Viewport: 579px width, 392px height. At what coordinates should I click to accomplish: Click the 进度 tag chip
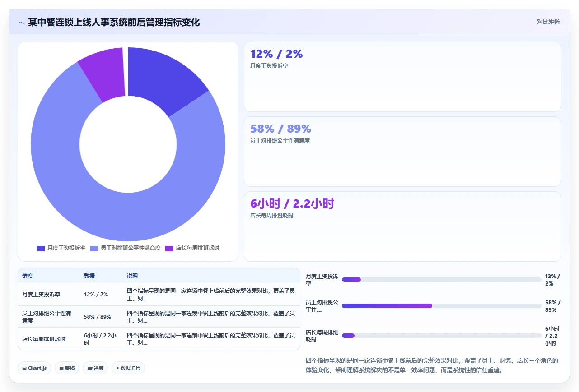click(95, 368)
